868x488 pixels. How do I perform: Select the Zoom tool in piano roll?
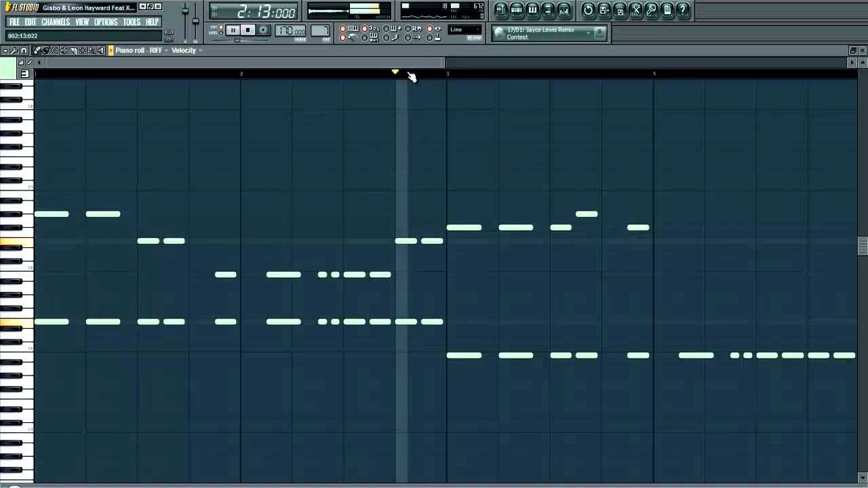coord(92,50)
